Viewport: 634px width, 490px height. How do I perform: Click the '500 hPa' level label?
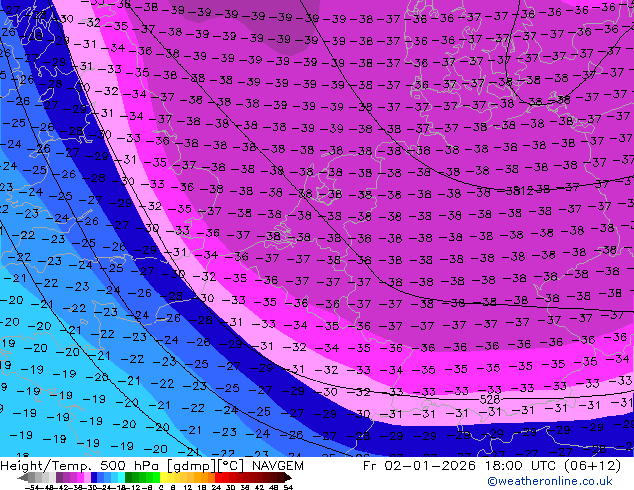point(131,466)
